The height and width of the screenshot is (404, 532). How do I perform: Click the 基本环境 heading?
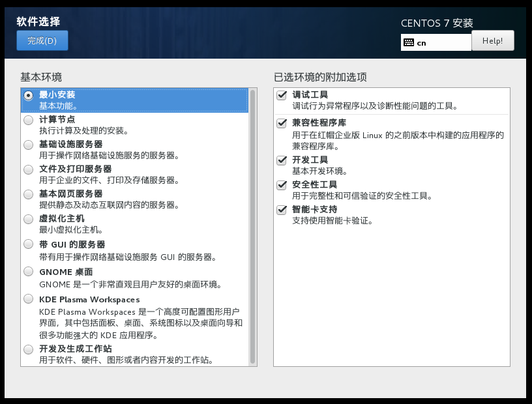tap(41, 77)
